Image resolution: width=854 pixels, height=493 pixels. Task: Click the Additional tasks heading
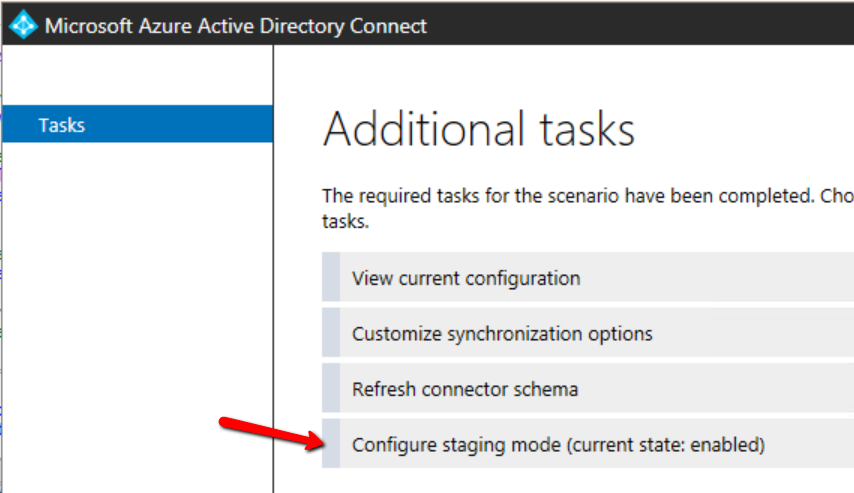click(x=479, y=130)
